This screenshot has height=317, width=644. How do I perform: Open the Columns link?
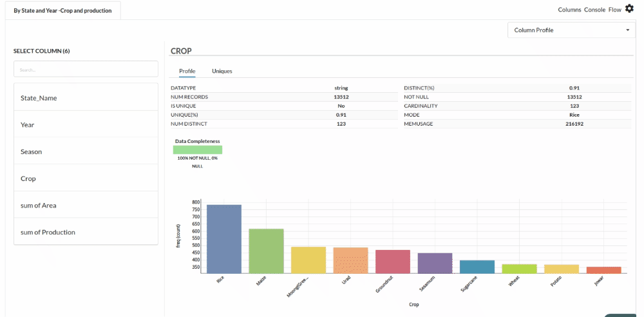[569, 10]
